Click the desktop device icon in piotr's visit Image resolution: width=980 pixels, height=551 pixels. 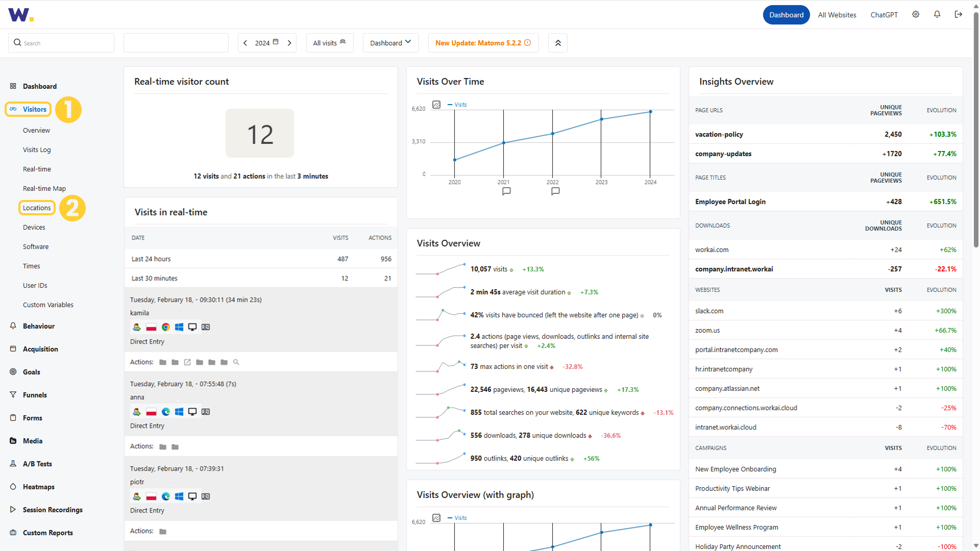tap(192, 496)
